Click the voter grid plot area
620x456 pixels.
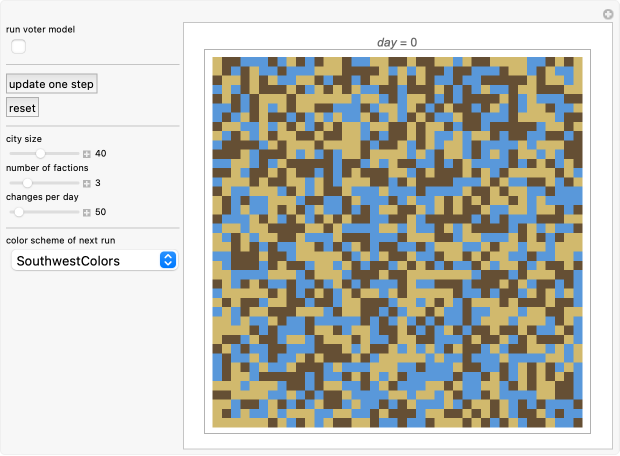pyautogui.click(x=397, y=242)
